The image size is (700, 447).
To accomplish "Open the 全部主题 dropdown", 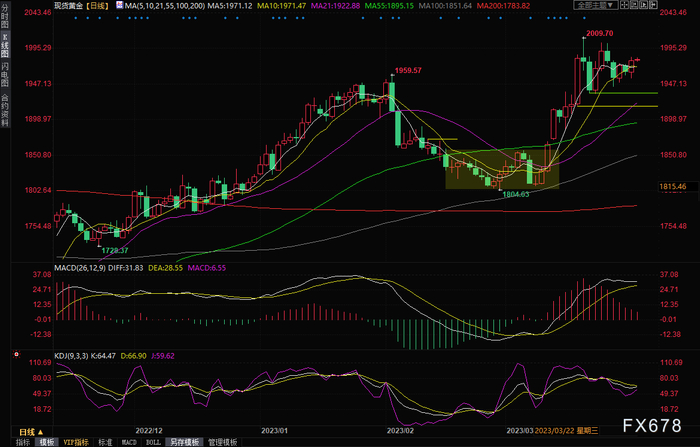I will tap(596, 5).
